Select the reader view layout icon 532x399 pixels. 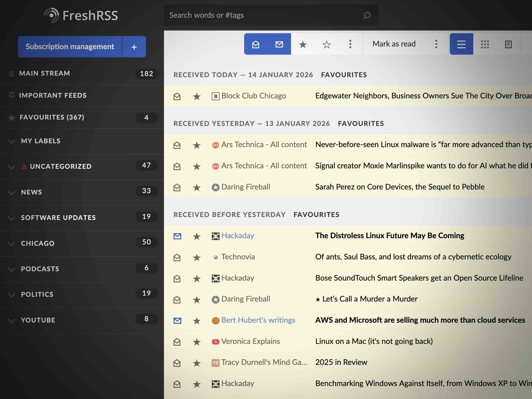(509, 44)
